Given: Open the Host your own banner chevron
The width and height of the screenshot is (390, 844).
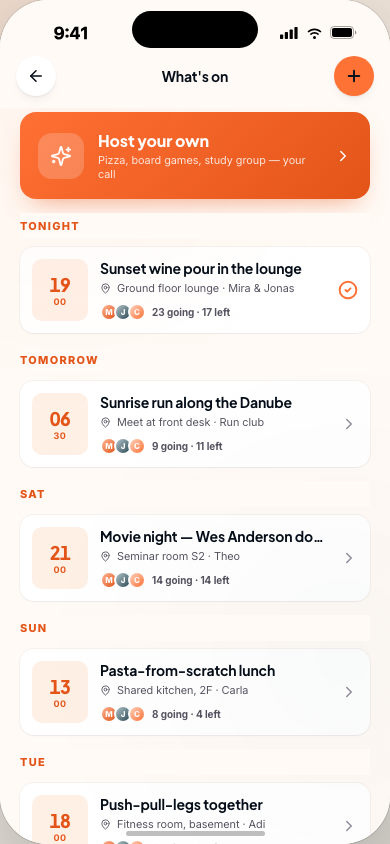Looking at the screenshot, I should [x=343, y=156].
